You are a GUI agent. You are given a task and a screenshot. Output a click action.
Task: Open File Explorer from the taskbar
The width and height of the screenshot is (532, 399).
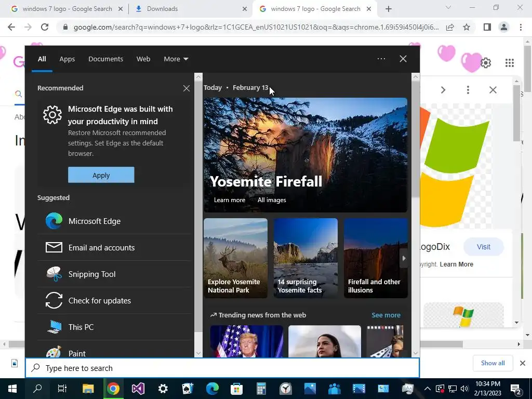88,389
